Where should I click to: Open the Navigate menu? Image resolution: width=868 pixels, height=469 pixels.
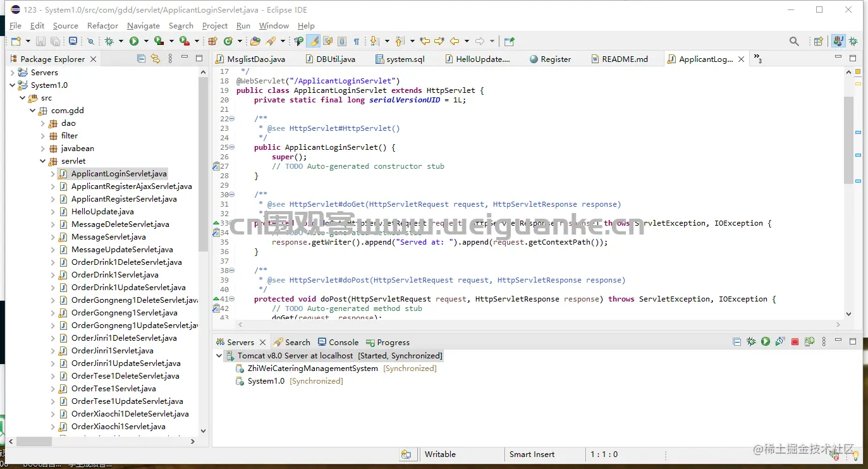point(144,25)
